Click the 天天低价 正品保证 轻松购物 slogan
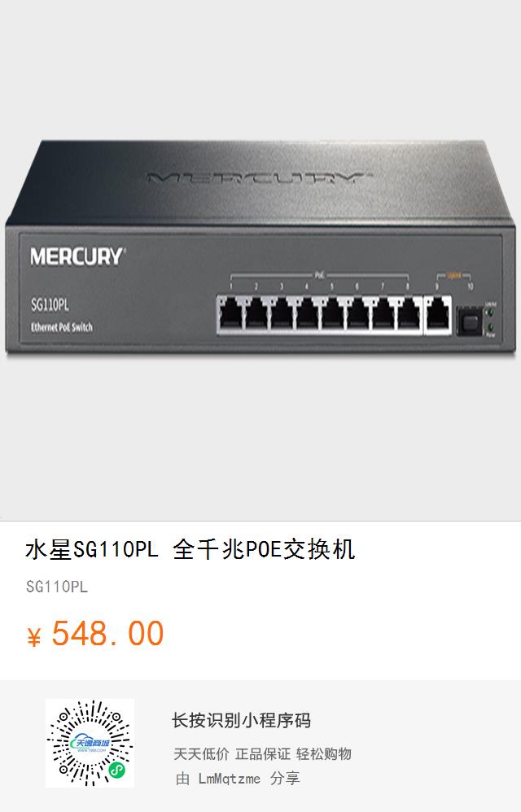This screenshot has height=812, width=521. click(263, 753)
